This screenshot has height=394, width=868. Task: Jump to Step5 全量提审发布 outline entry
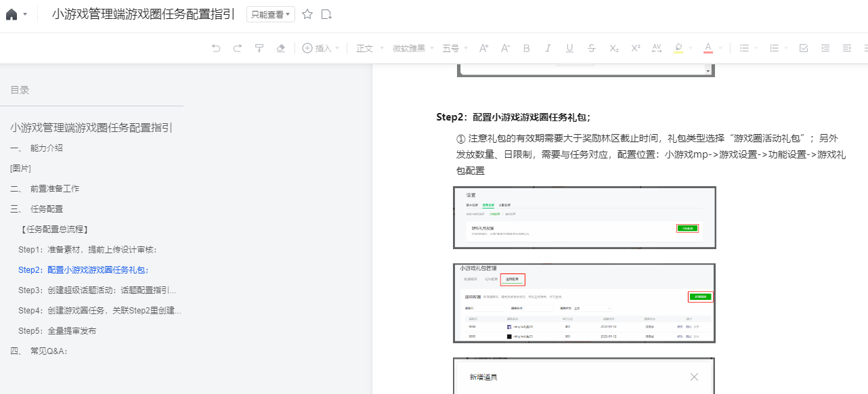57,330
